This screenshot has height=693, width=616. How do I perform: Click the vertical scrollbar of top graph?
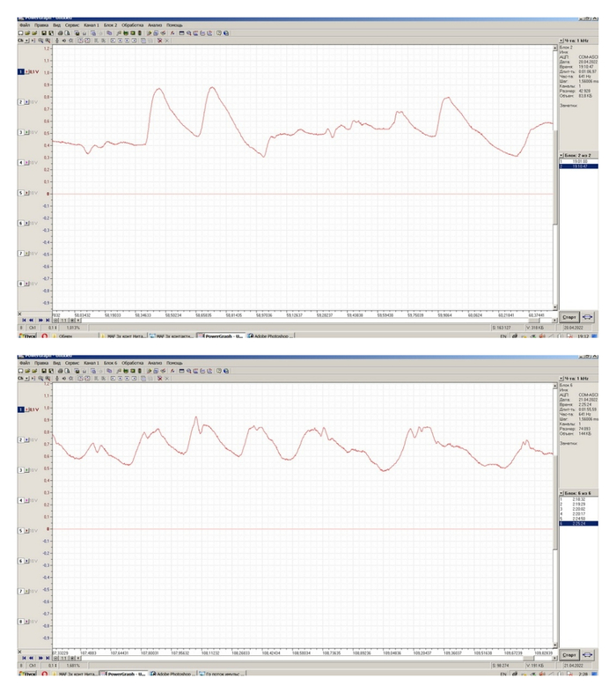click(x=555, y=177)
